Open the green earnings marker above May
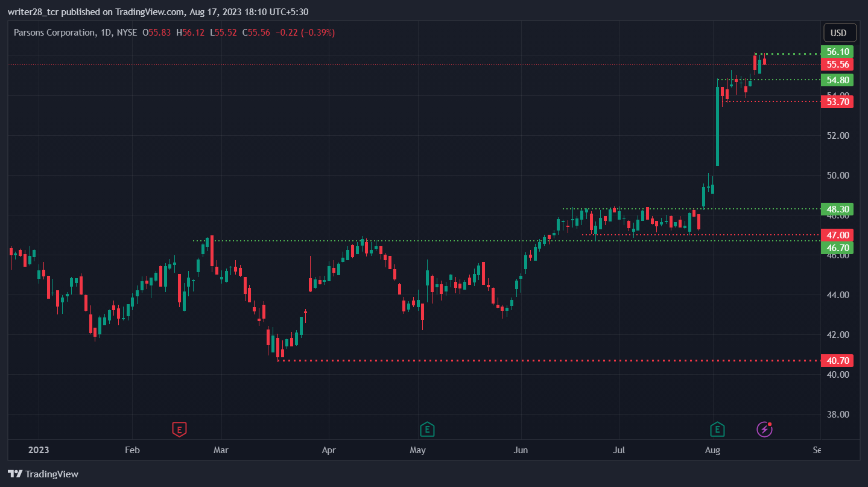 pos(427,429)
